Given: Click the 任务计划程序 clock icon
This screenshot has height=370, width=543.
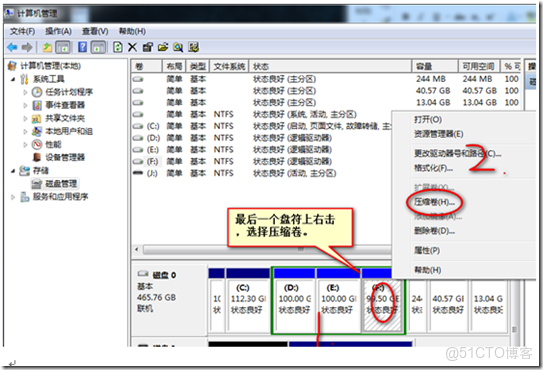Looking at the screenshot, I should point(37,92).
